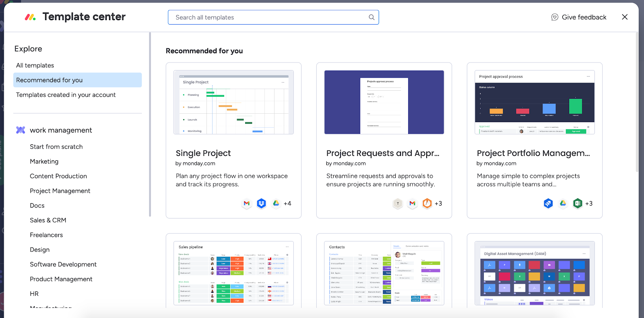This screenshot has height=318, width=644.
Task: Open the Design category
Action: [x=40, y=250]
